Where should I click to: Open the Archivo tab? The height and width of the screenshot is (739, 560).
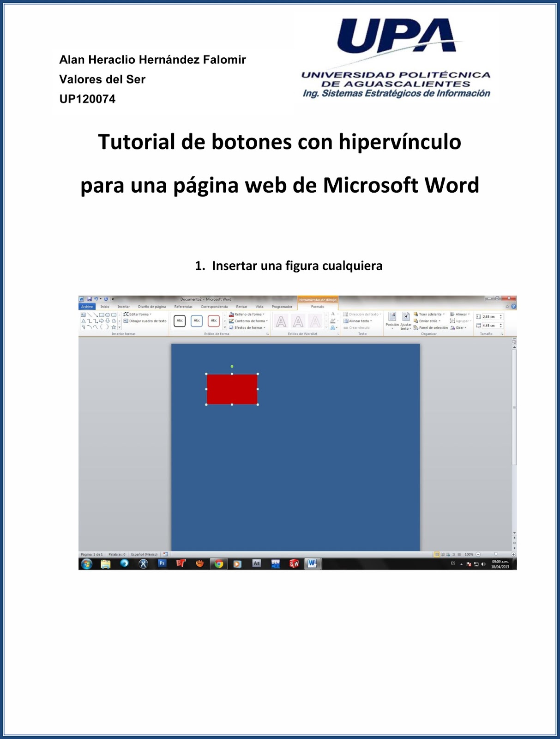coord(87,307)
